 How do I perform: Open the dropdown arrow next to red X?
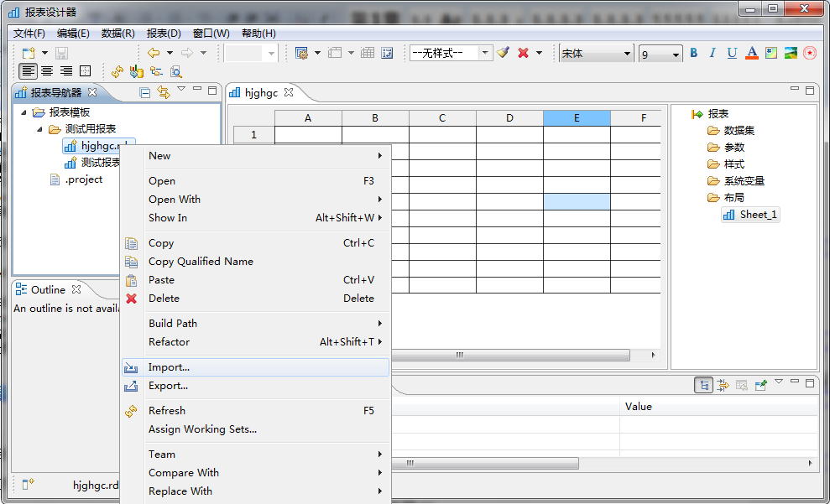(540, 53)
